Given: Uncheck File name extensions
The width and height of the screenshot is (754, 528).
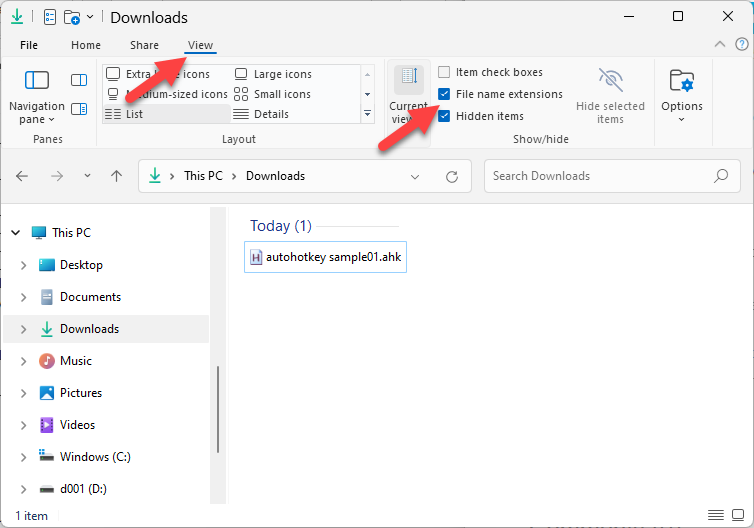Looking at the screenshot, I should [x=500, y=94].
